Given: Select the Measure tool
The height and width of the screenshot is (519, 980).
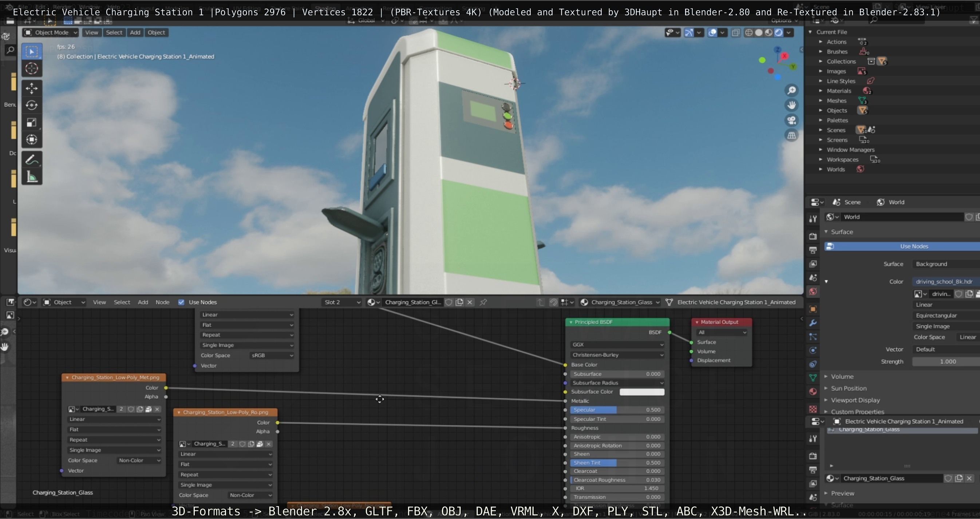Looking at the screenshot, I should click(x=32, y=177).
